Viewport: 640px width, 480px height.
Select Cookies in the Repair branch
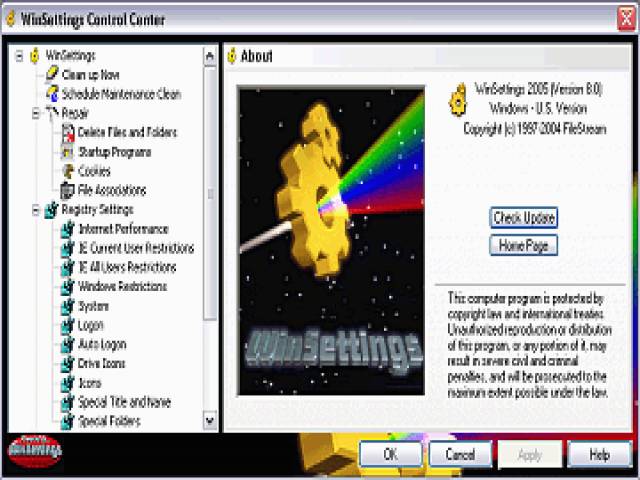tap(94, 171)
